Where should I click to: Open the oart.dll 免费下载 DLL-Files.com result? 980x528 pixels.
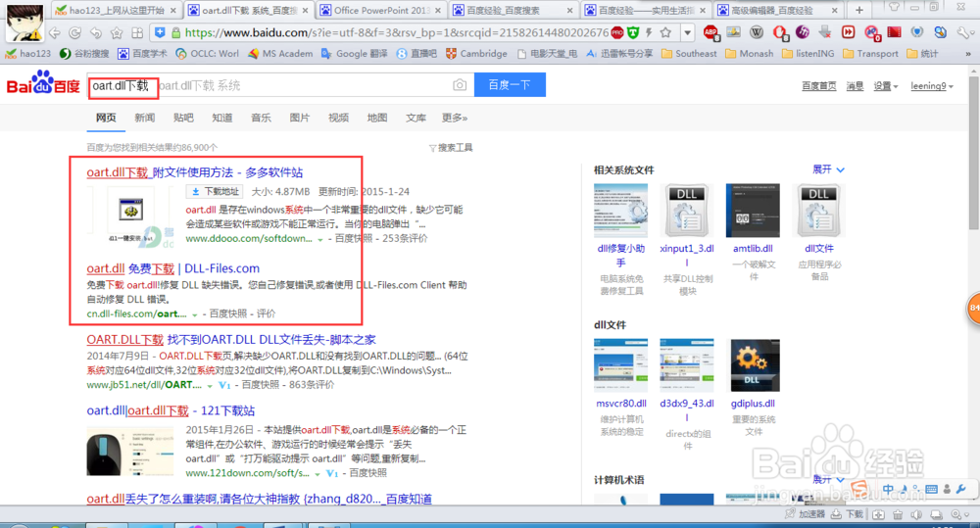click(x=172, y=268)
